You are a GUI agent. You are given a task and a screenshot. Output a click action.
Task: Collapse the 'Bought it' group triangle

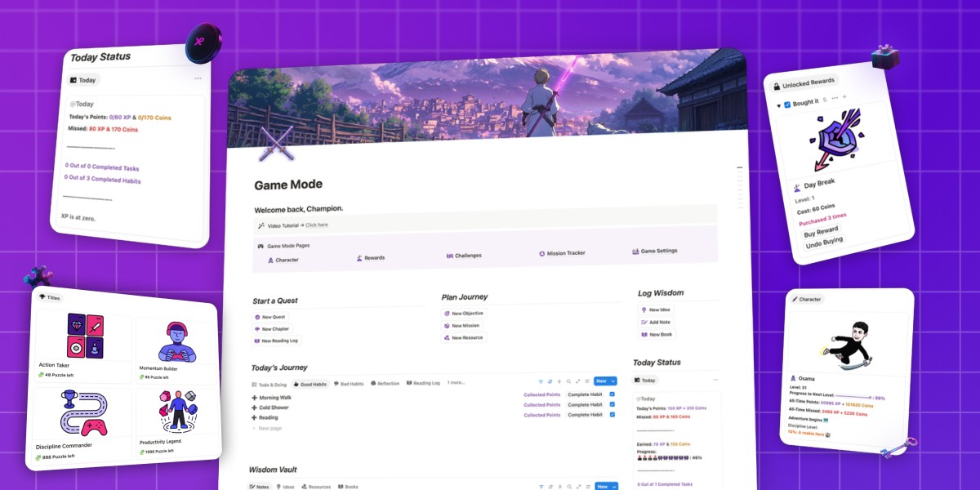[x=778, y=105]
